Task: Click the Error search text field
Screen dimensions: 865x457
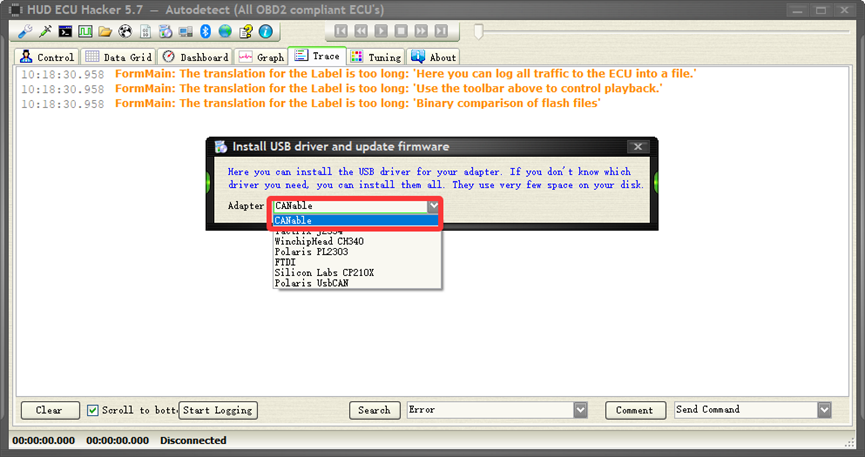Action: click(490, 410)
